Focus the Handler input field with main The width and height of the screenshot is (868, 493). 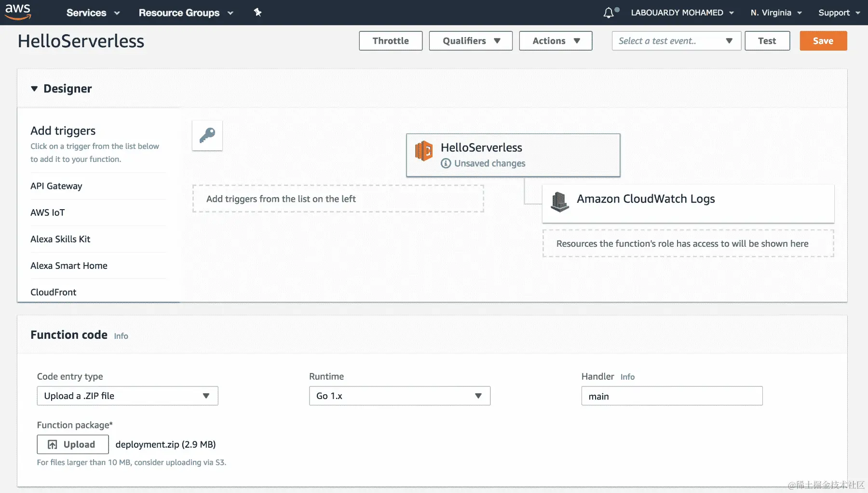(x=672, y=396)
